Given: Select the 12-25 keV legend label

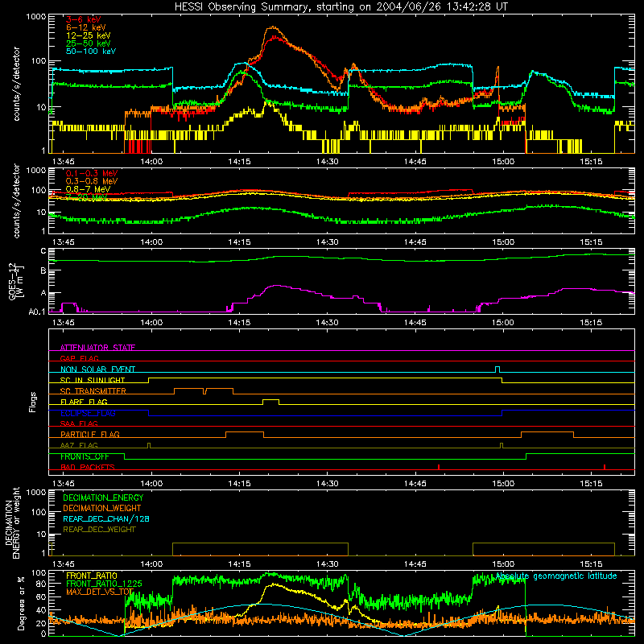Looking at the screenshot, I should (x=89, y=35).
